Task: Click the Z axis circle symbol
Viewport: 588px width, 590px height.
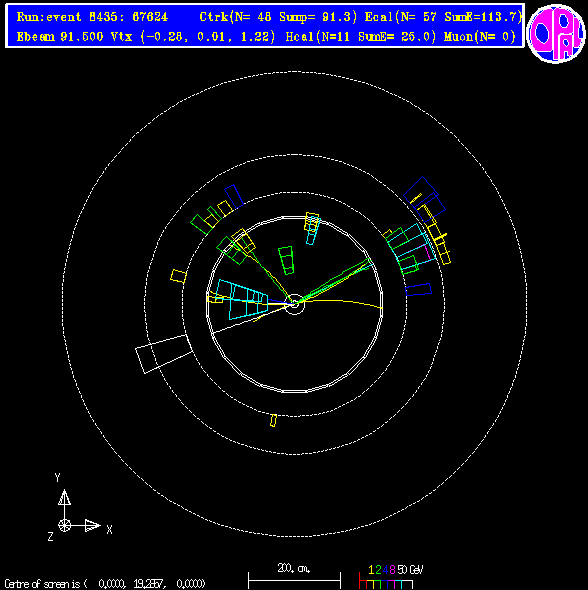Action: tap(64, 525)
